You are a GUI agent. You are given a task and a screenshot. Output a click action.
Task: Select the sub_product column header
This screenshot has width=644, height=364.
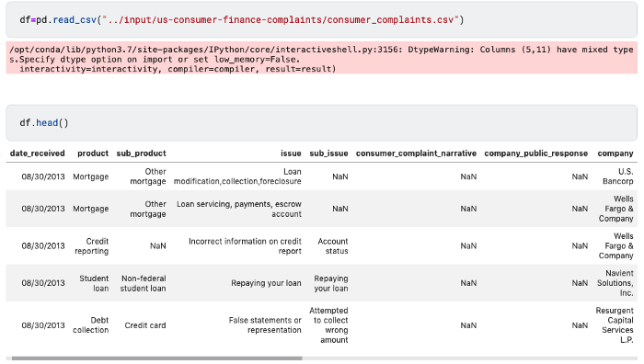tap(142, 154)
